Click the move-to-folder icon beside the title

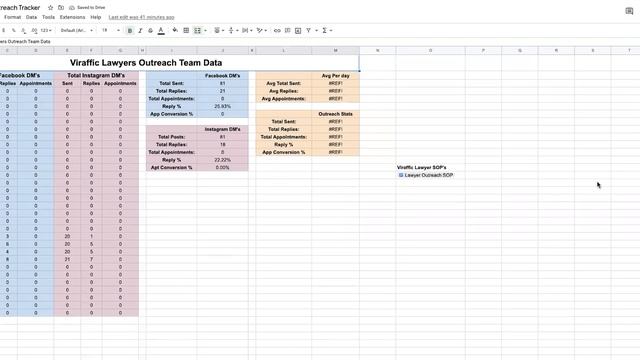tap(61, 8)
